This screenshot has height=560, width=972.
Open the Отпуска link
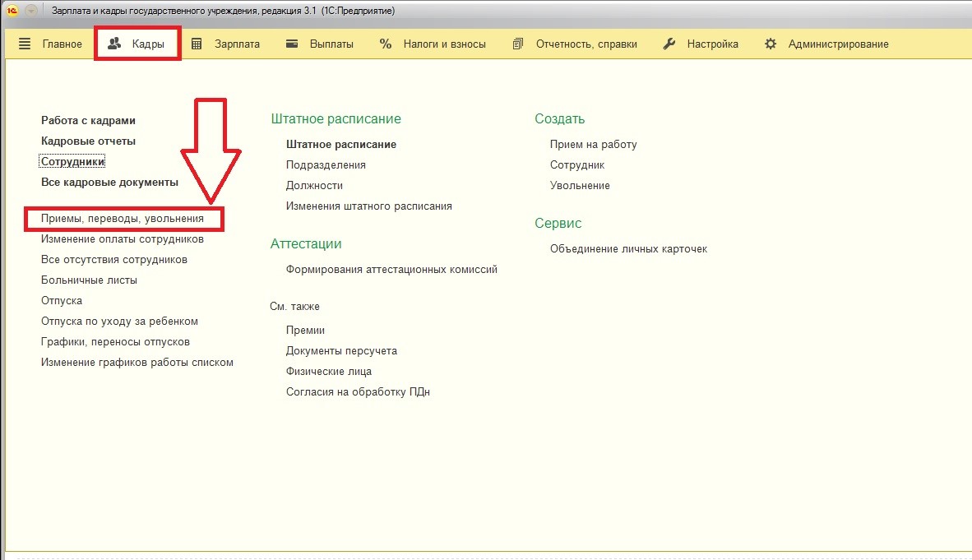[x=62, y=300]
